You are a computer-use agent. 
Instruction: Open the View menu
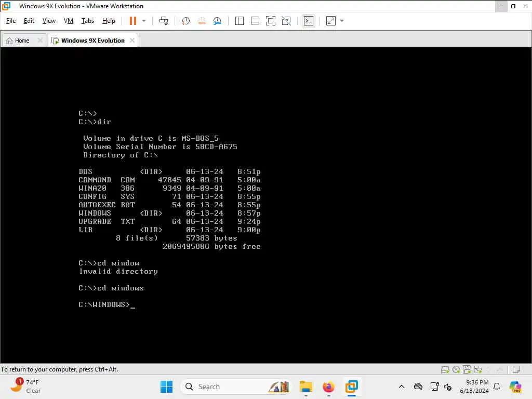(49, 21)
